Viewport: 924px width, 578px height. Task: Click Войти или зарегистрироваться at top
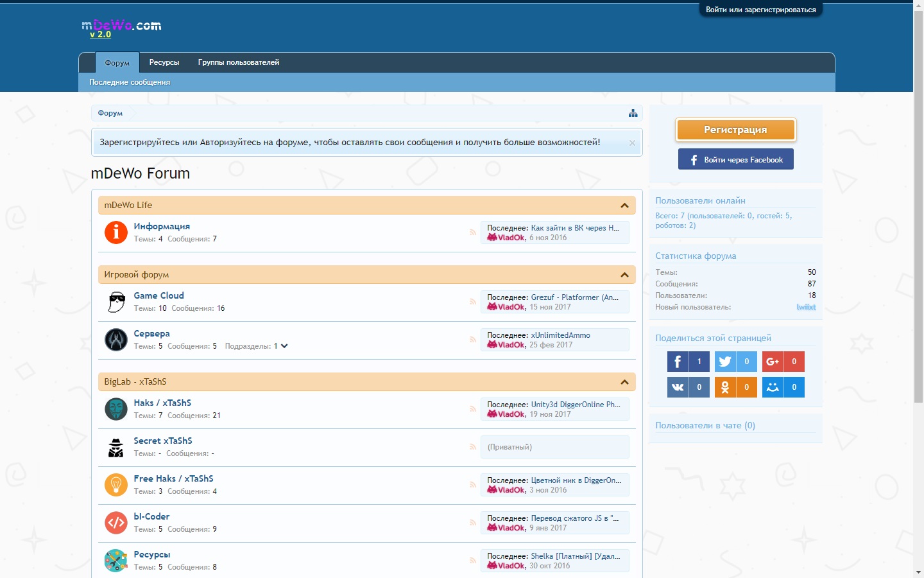pos(761,10)
